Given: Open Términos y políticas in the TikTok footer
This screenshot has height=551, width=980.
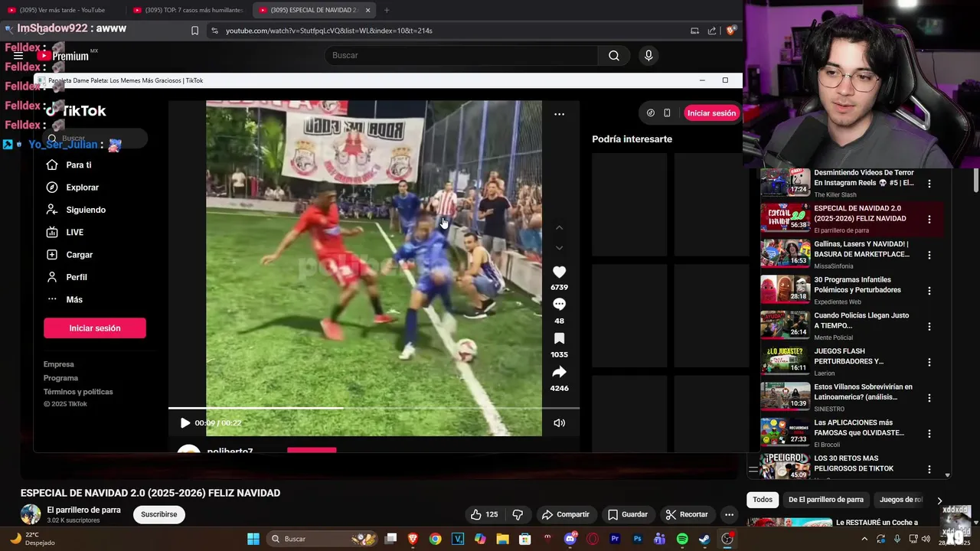Looking at the screenshot, I should point(78,392).
